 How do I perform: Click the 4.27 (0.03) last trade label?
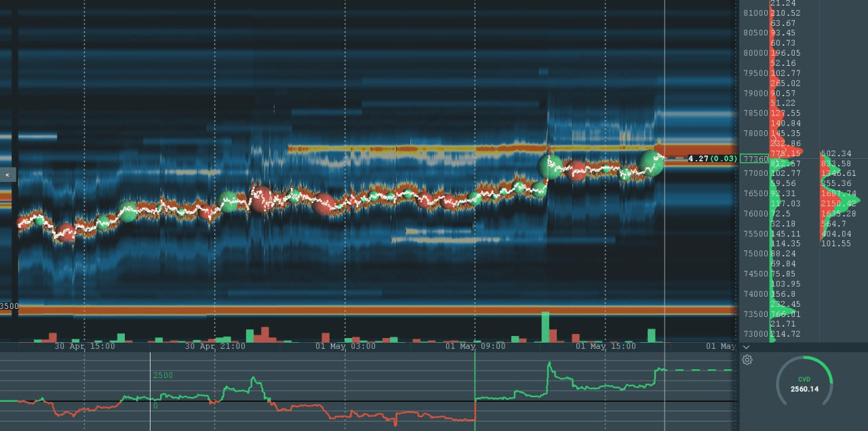[712, 159]
